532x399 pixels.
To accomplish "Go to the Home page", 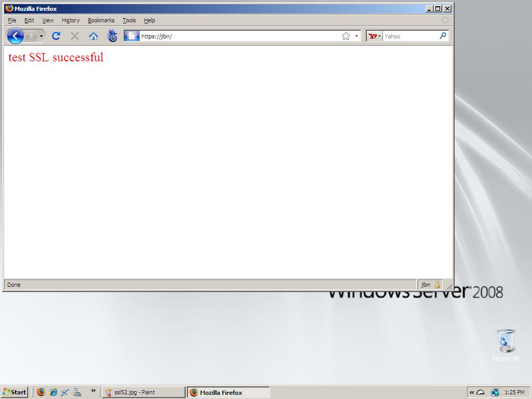I will tap(94, 36).
